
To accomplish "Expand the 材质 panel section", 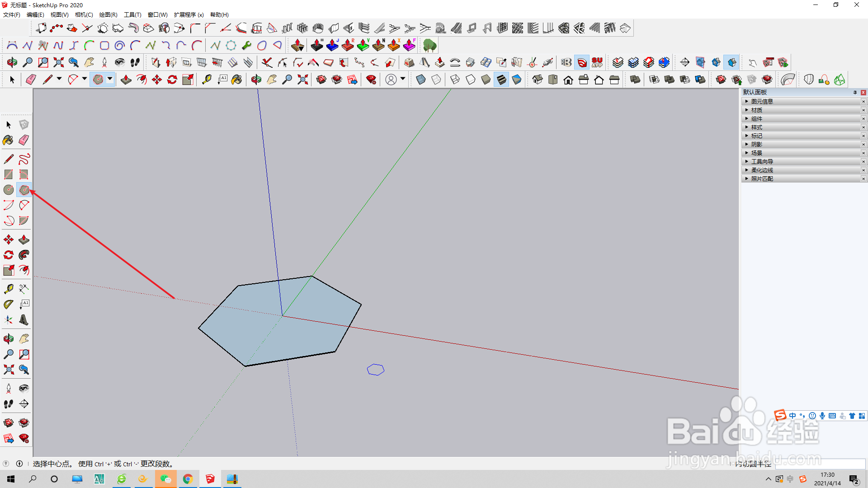I will pos(756,110).
